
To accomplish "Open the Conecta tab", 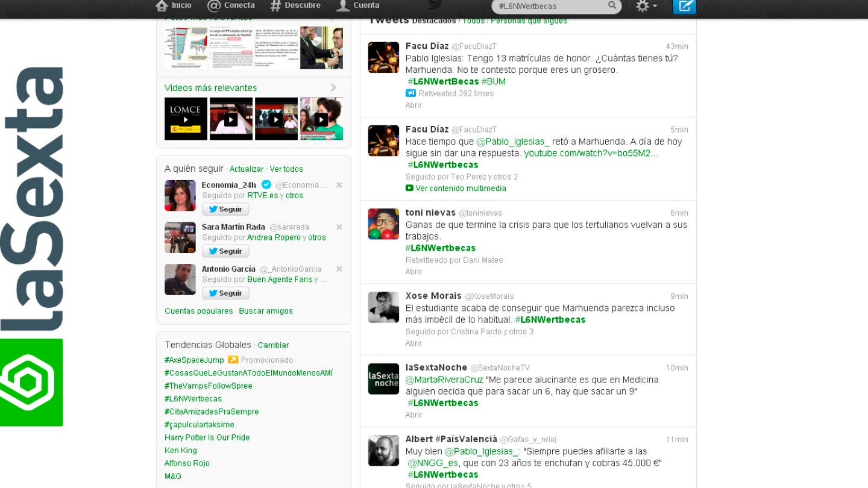I will click(231, 5).
